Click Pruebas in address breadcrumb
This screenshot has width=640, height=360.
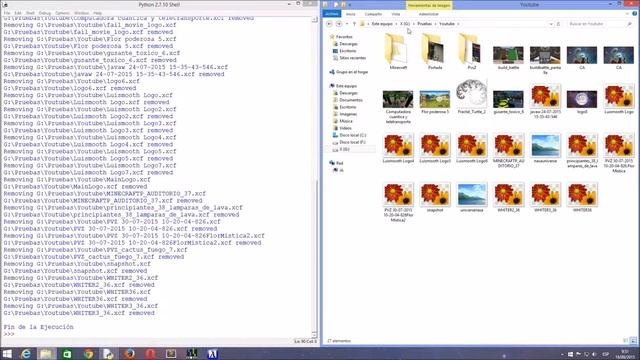(424, 24)
